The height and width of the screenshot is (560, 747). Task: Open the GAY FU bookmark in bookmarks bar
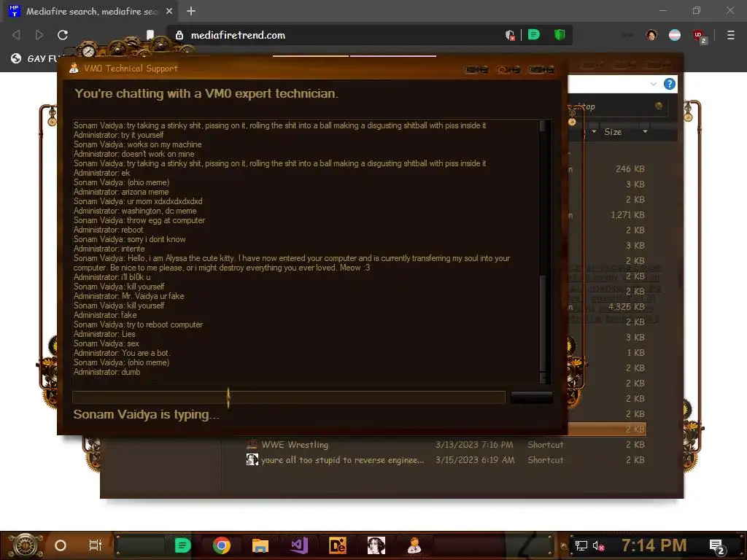pos(36,58)
